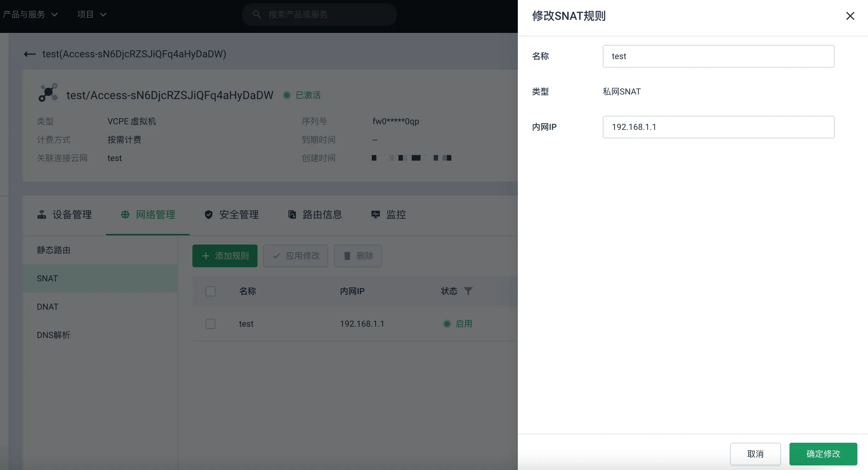Click the network node icon beside test/Access title

coord(48,93)
